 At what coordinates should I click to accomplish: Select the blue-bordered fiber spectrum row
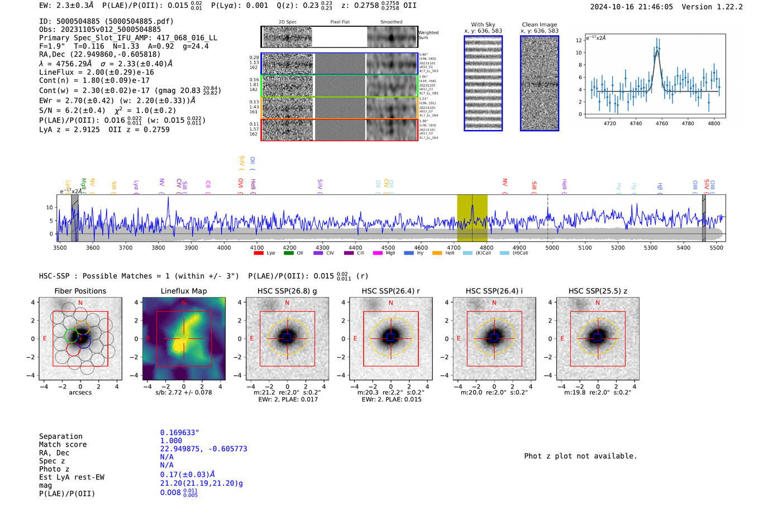pos(339,64)
